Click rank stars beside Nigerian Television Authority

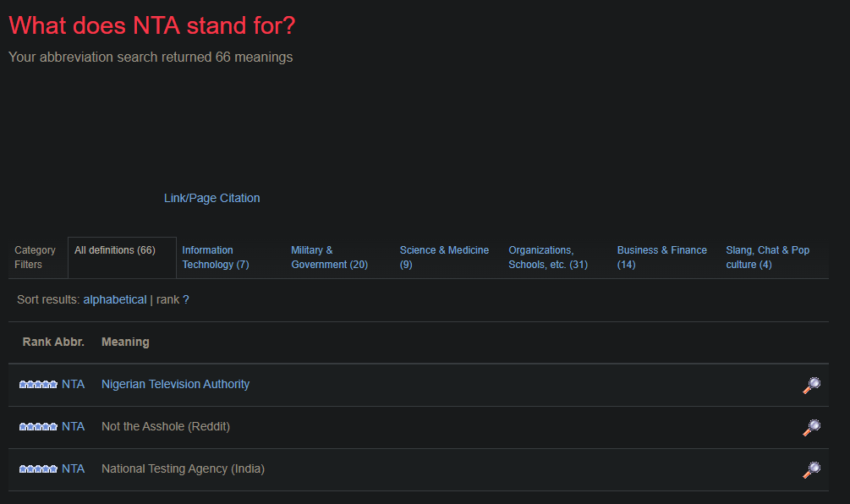pos(38,384)
